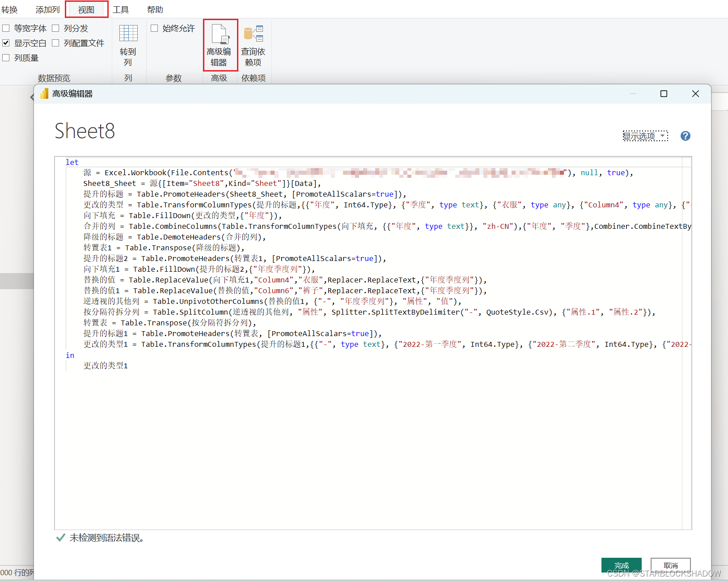
Task: Enable 列质量 column quality checkbox
Action: (x=6, y=58)
